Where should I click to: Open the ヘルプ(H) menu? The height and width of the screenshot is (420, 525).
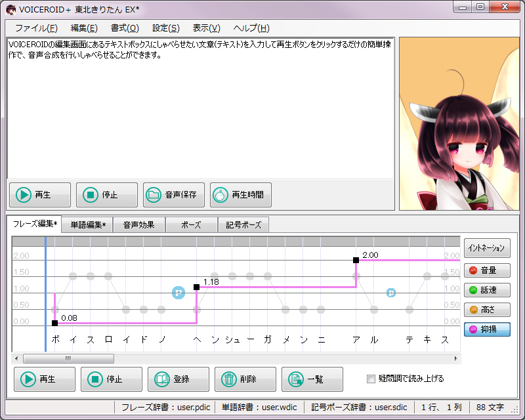coord(251,28)
